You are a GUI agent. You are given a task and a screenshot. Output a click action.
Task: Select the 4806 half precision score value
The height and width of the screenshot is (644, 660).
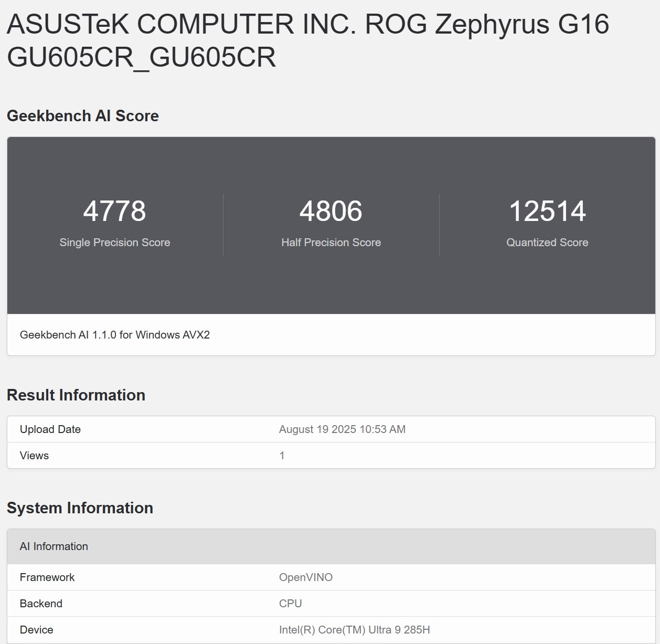[331, 211]
